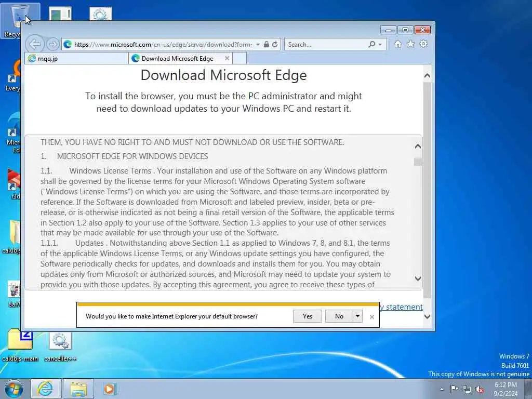
Task: Select the Download Microsoft Edge tab
Action: click(x=180, y=58)
